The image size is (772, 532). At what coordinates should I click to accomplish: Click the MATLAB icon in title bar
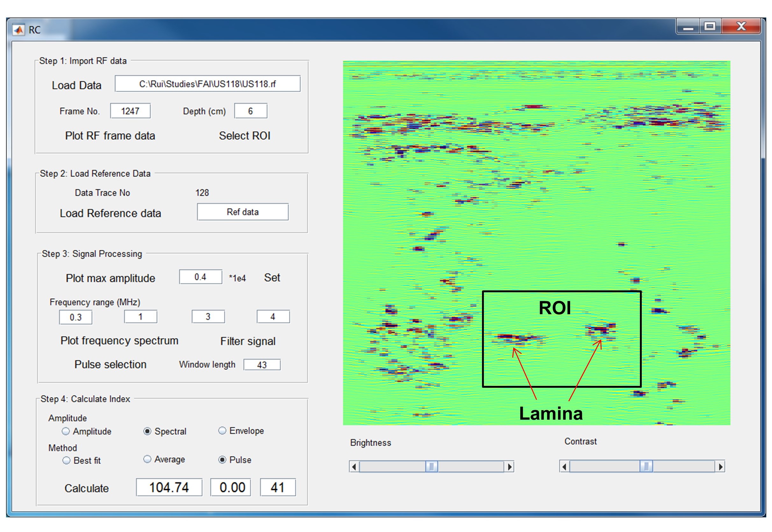click(19, 30)
